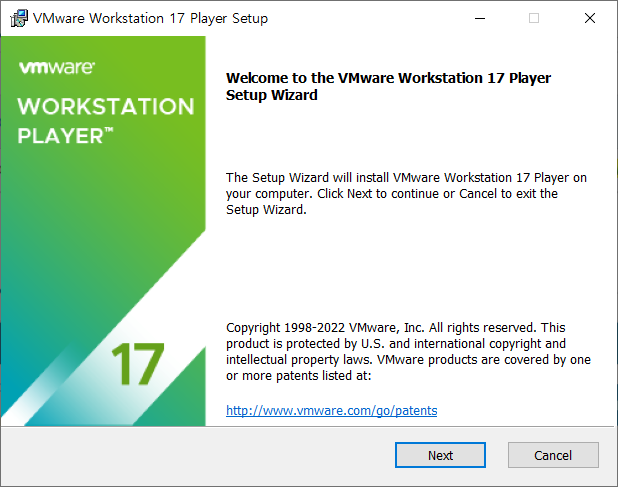The height and width of the screenshot is (487, 618).
Task: Close the setup window with X
Action: click(x=590, y=18)
